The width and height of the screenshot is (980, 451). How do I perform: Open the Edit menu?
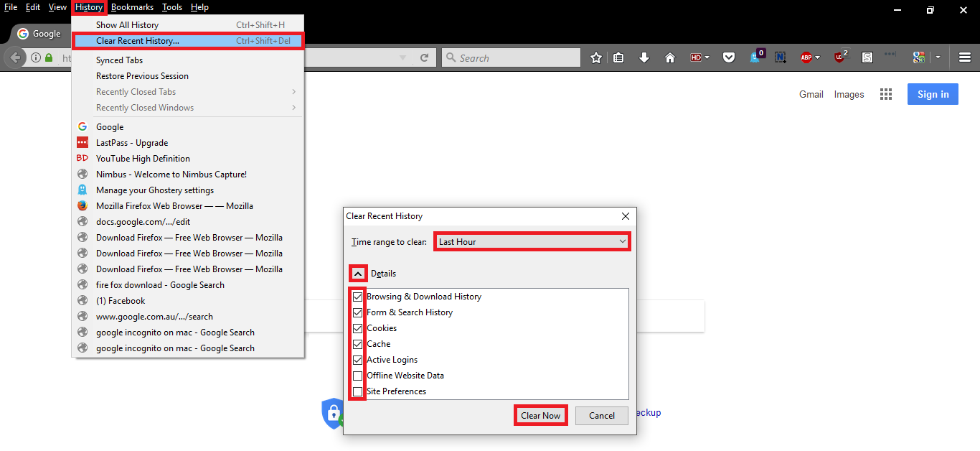click(33, 7)
